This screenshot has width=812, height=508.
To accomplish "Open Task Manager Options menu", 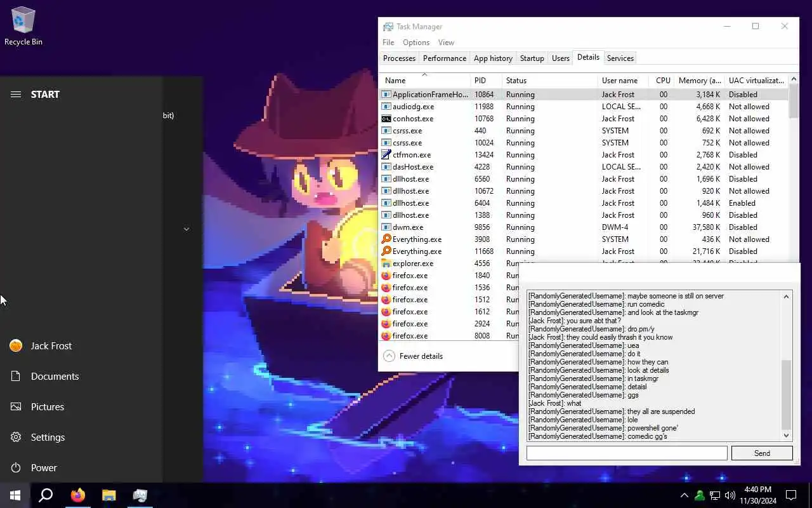I will (416, 43).
